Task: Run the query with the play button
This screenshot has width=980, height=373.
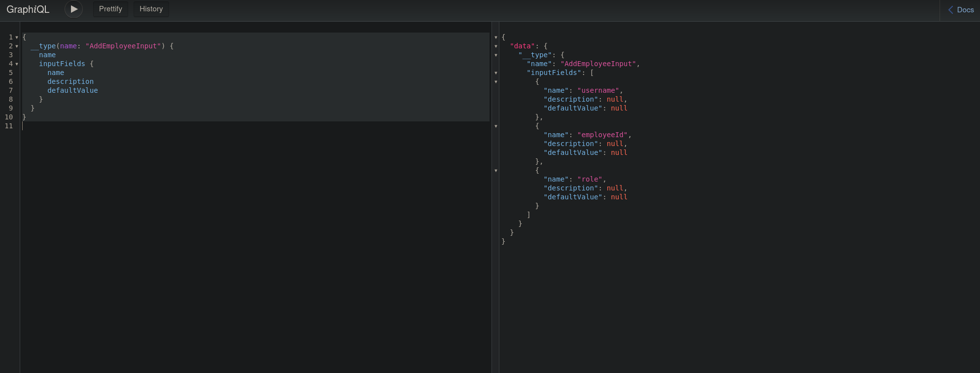Action: click(73, 9)
